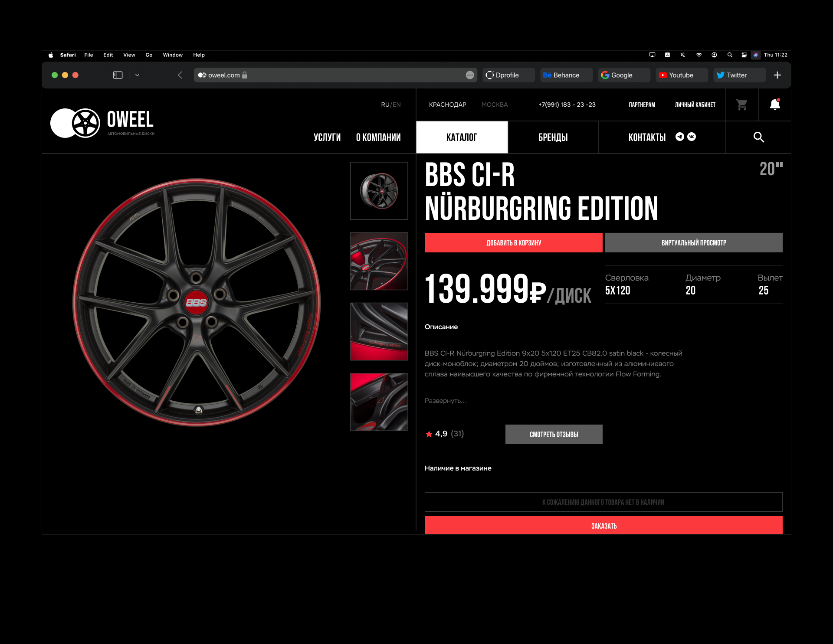Open new tab with plus icon

[x=777, y=75]
